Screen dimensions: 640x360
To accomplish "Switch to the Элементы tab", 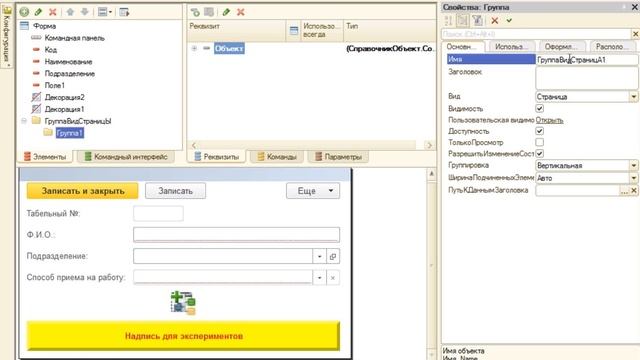I will click(x=45, y=157).
